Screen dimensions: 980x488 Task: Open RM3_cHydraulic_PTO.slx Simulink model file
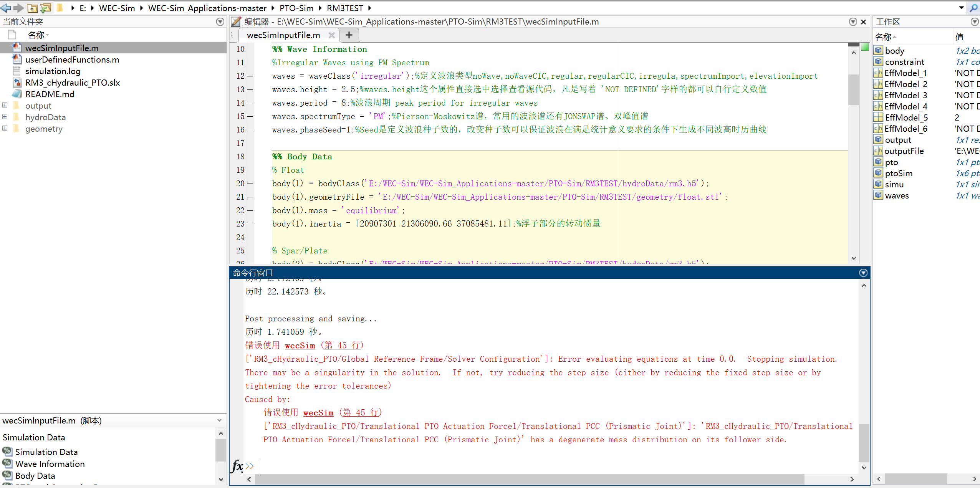(72, 83)
